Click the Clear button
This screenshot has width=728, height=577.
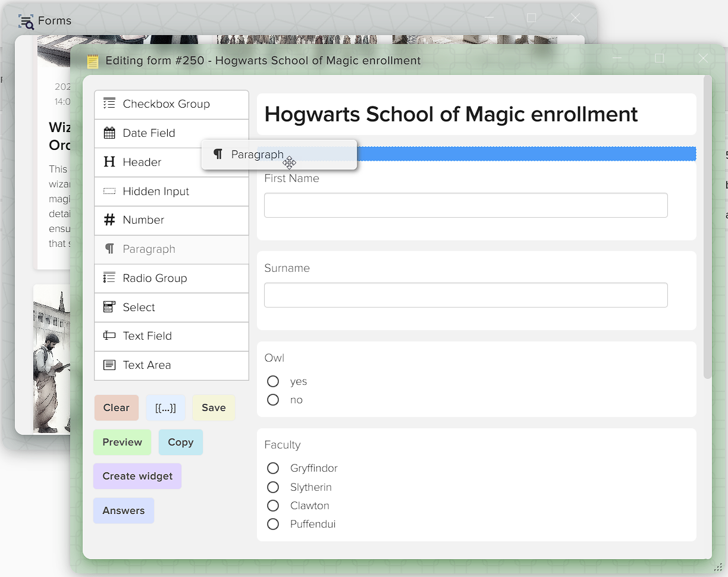tap(116, 407)
